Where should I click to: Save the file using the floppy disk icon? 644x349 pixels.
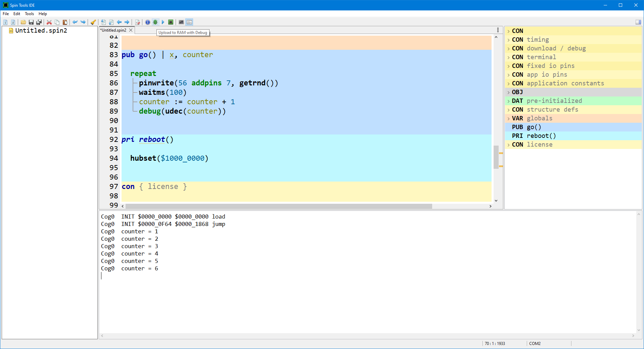click(31, 22)
